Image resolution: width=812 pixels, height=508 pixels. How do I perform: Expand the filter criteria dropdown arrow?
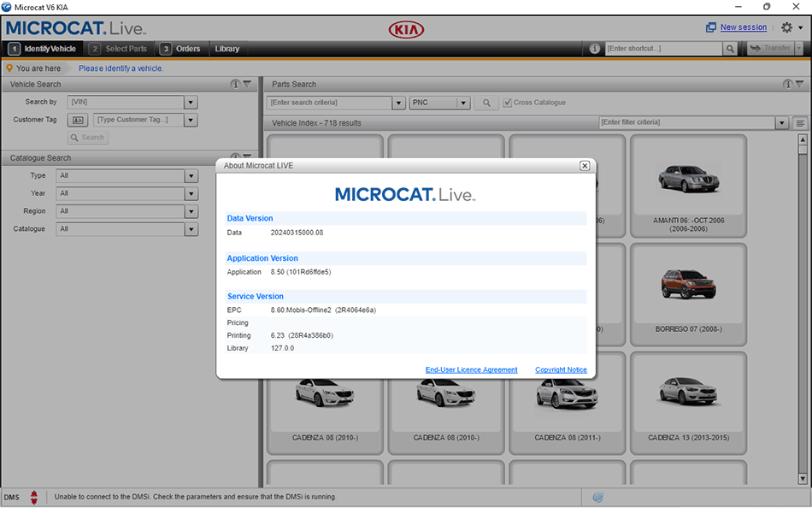click(782, 123)
